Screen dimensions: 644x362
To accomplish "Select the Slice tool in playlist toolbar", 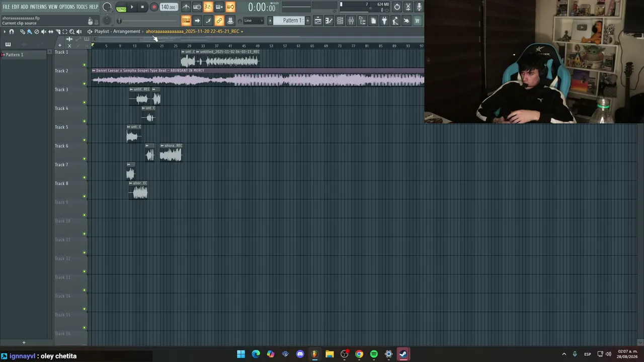I will (58, 32).
